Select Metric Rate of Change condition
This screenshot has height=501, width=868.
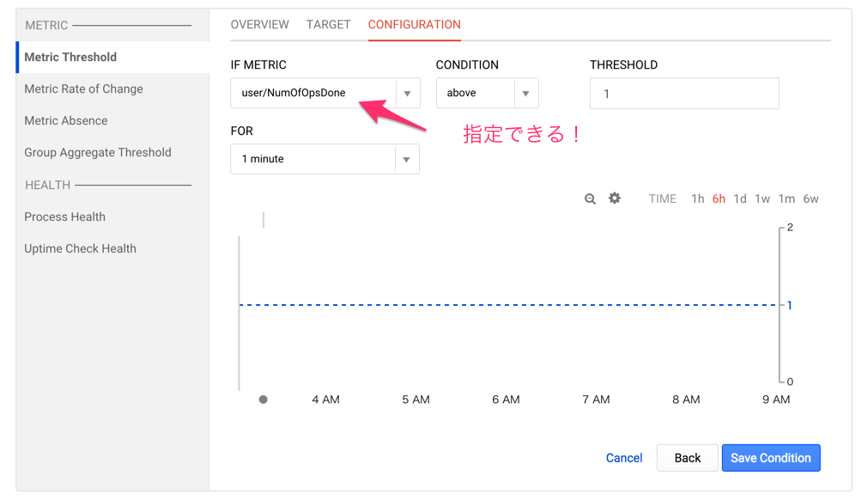82,89
